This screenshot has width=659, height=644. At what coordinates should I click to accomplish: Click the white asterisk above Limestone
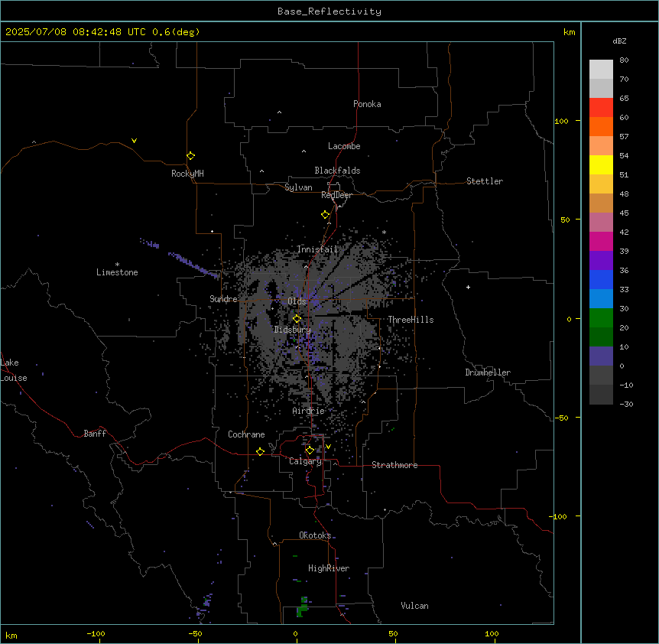point(117,265)
